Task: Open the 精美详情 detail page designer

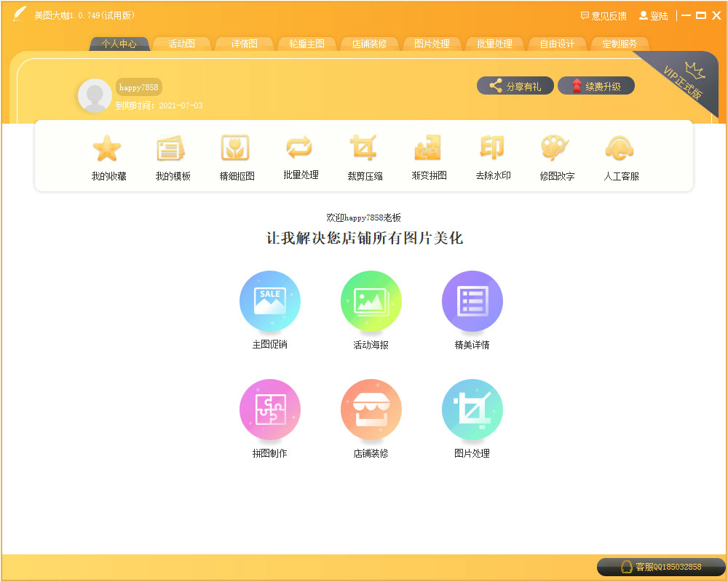Action: click(x=472, y=300)
